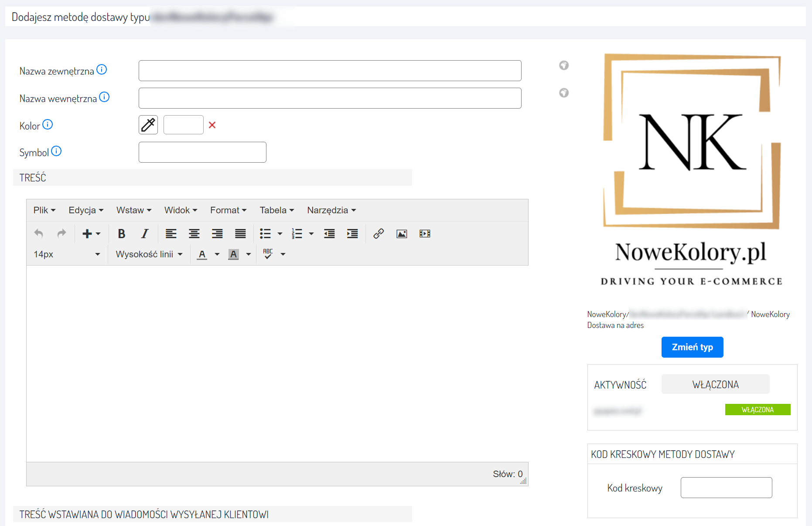The height and width of the screenshot is (526, 812).
Task: Justify text alignment
Action: (240, 234)
